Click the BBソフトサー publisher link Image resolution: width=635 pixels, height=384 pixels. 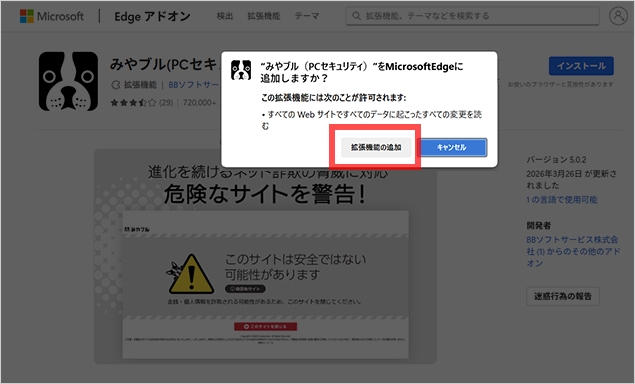coord(194,85)
